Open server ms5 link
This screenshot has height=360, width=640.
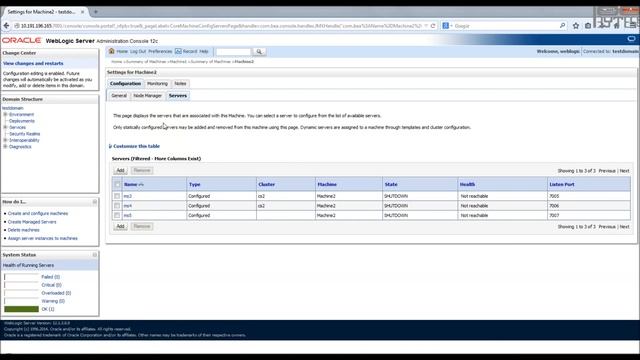128,215
